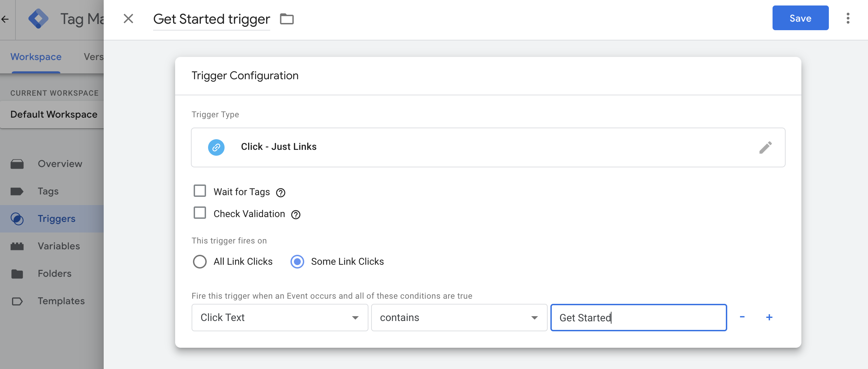
Task: Click the folder icon beside trigger name
Action: 287,19
